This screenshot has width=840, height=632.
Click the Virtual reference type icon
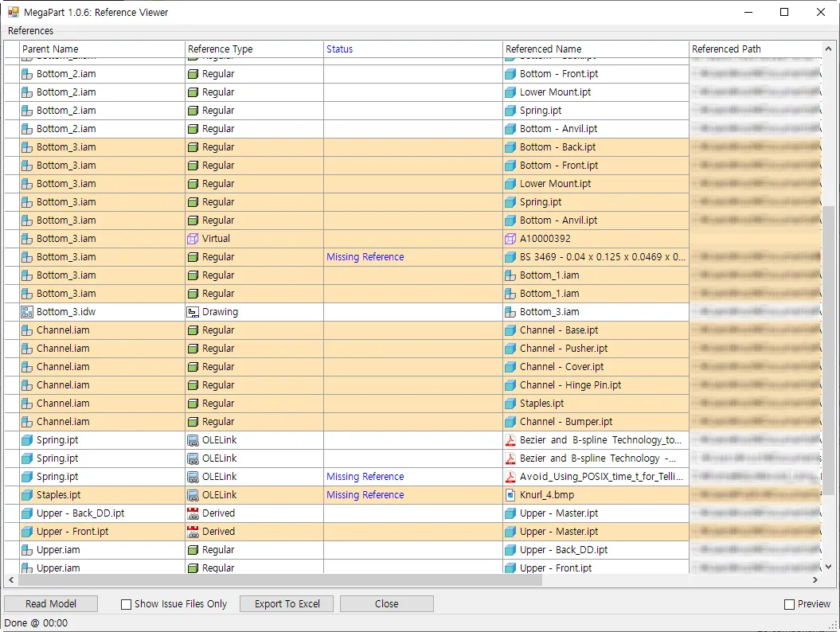tap(193, 238)
